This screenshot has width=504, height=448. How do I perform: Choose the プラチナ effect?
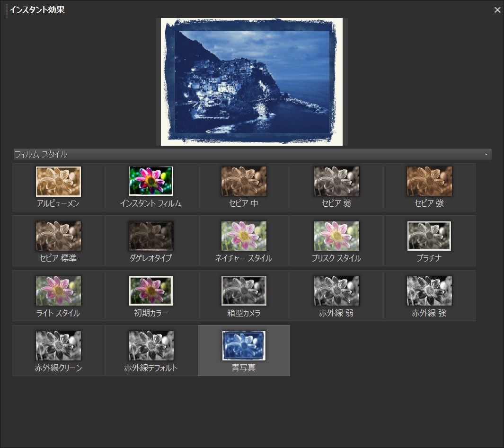pos(429,241)
